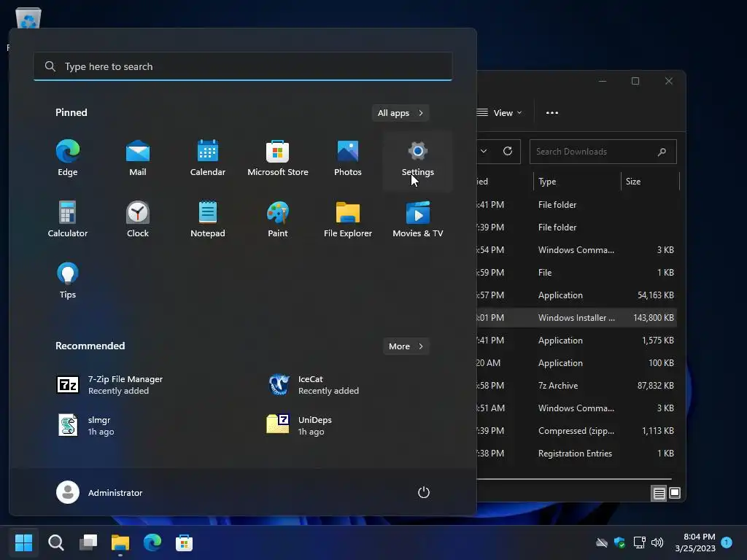Open the volume tray icon
The height and width of the screenshot is (560, 747).
pyautogui.click(x=657, y=542)
